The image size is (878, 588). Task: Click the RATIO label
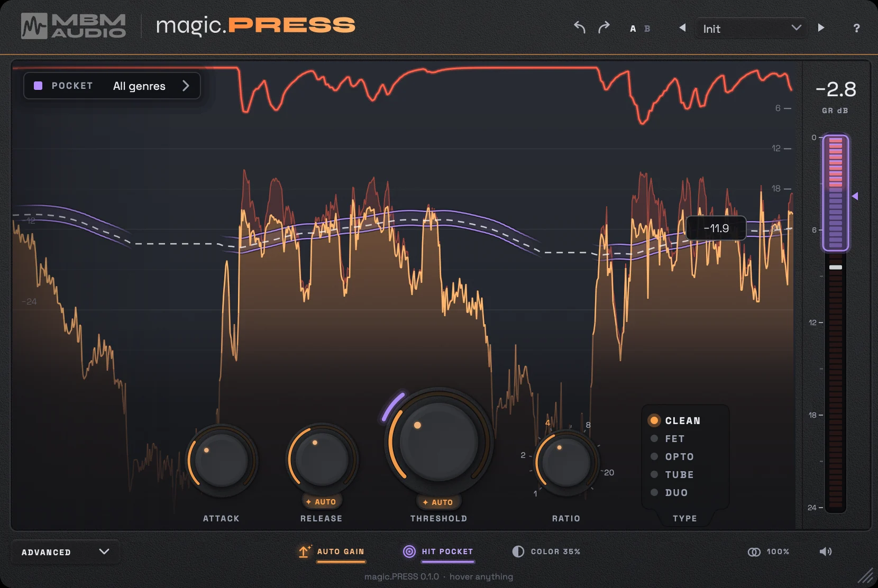566,519
